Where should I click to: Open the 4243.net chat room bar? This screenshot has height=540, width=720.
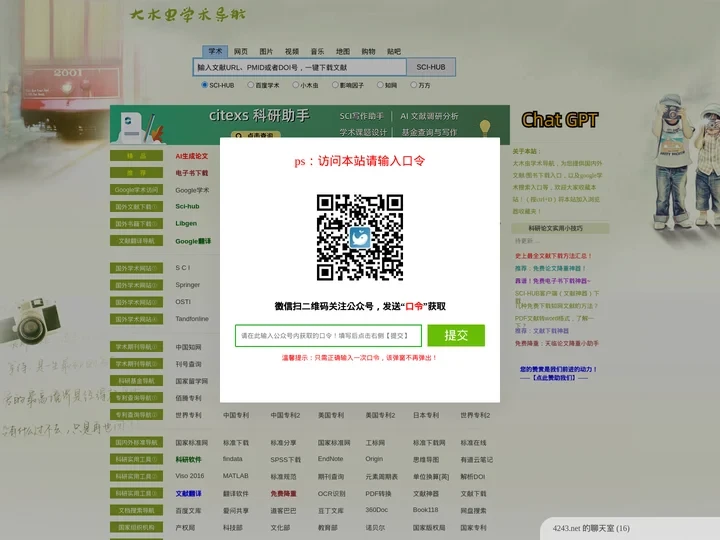pyautogui.click(x=630, y=529)
